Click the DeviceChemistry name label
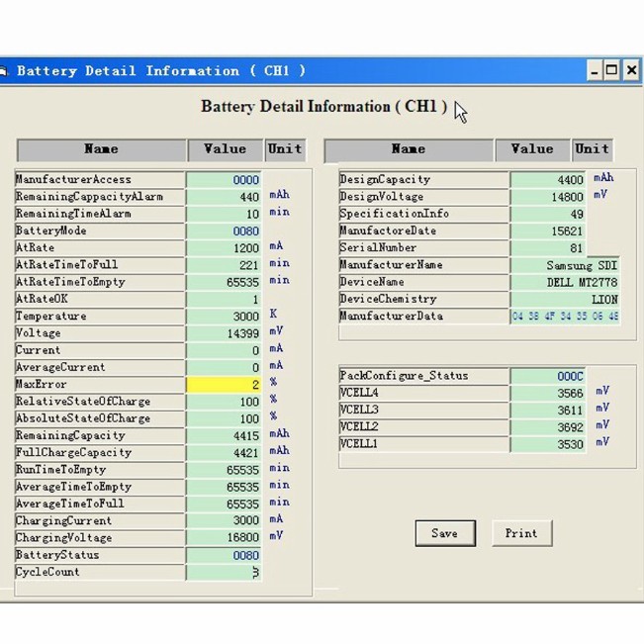This screenshot has height=644, width=644. click(424, 299)
